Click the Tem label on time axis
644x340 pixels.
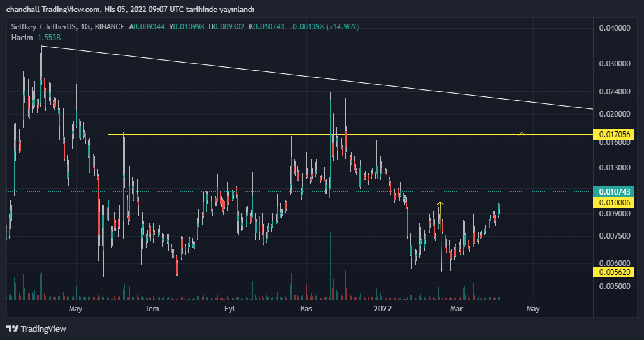coord(152,309)
